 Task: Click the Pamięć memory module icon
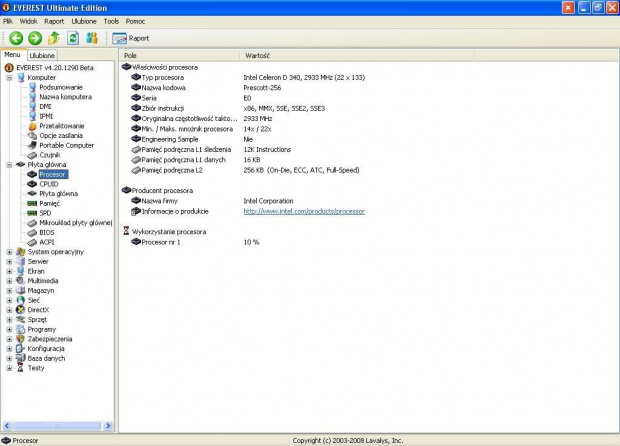coord(32,203)
